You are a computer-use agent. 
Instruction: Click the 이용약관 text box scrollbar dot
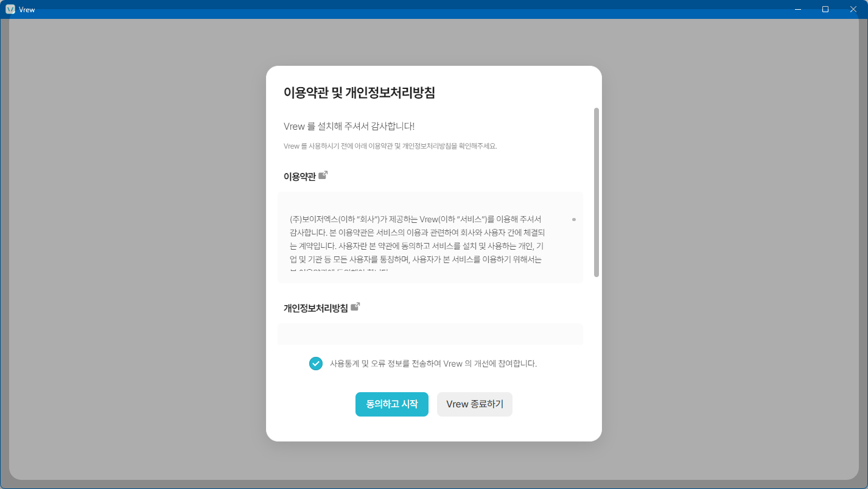574,219
